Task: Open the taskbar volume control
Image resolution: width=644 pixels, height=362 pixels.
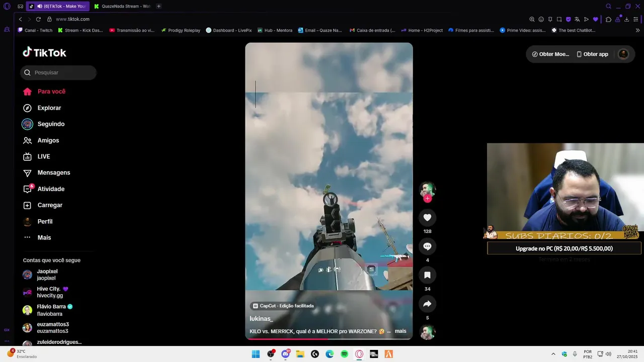Action: coord(608,354)
